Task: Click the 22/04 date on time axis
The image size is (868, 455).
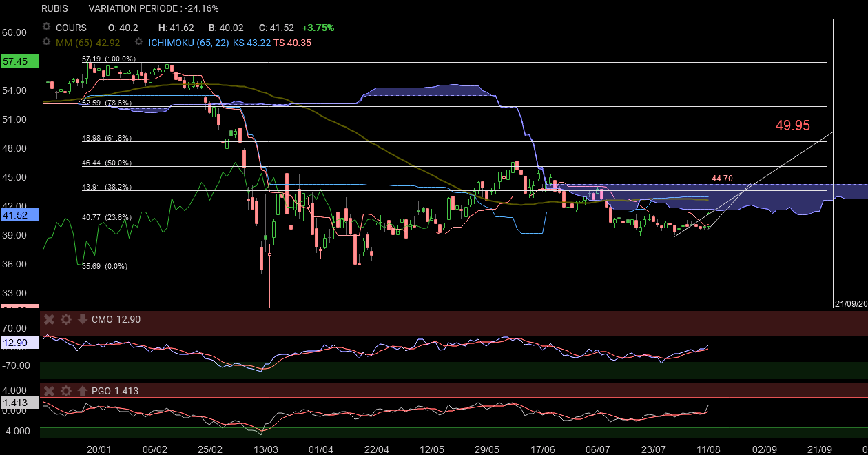Action: point(376,449)
